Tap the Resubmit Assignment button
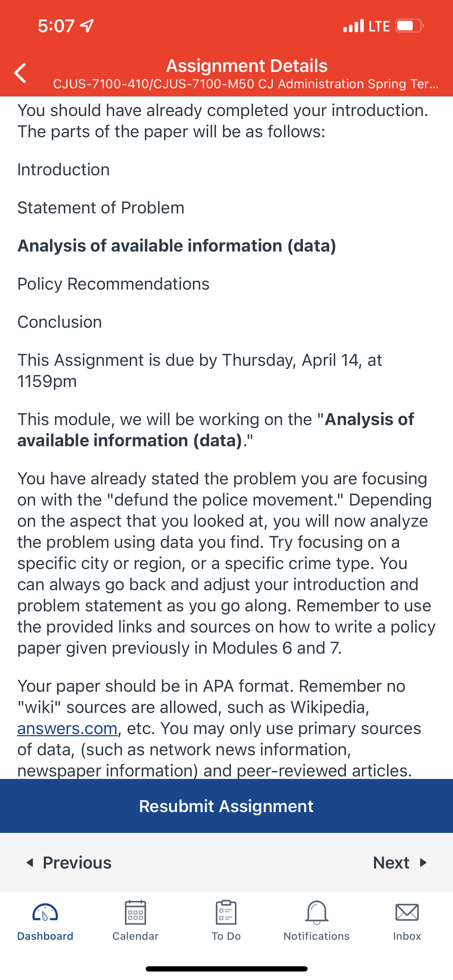Viewport: 453px width, 980px height. tap(226, 806)
